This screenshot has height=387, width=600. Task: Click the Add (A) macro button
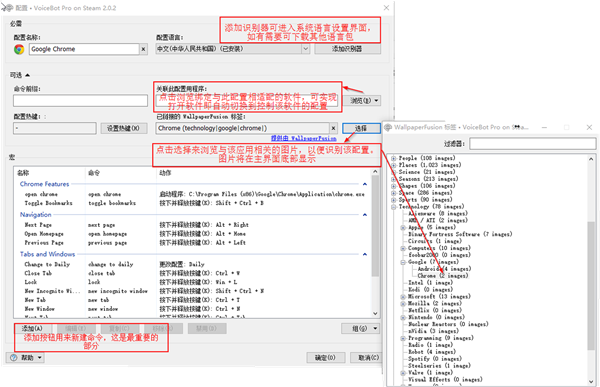34,328
